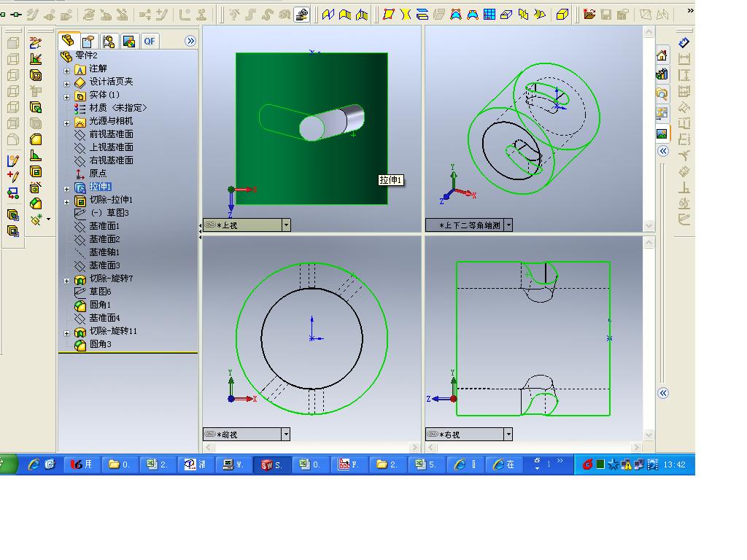The height and width of the screenshot is (560, 747).
Task: Click the green node line icon
Action: (x=16, y=15)
